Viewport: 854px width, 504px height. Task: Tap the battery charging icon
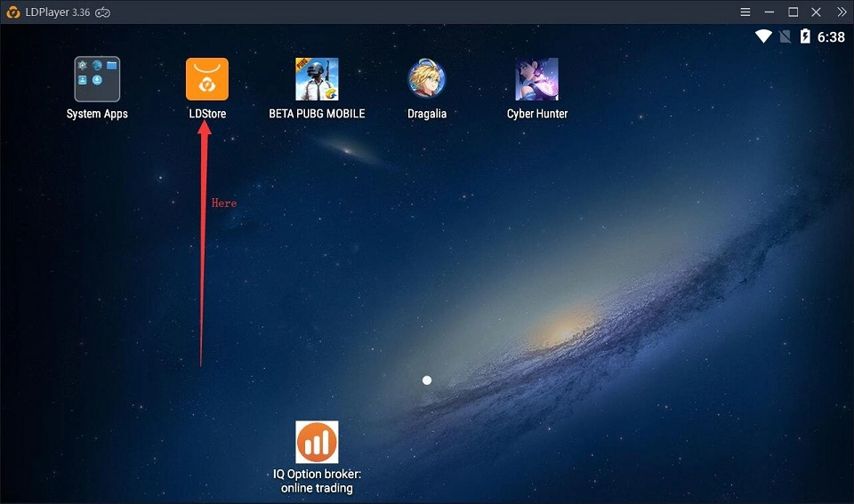[805, 36]
